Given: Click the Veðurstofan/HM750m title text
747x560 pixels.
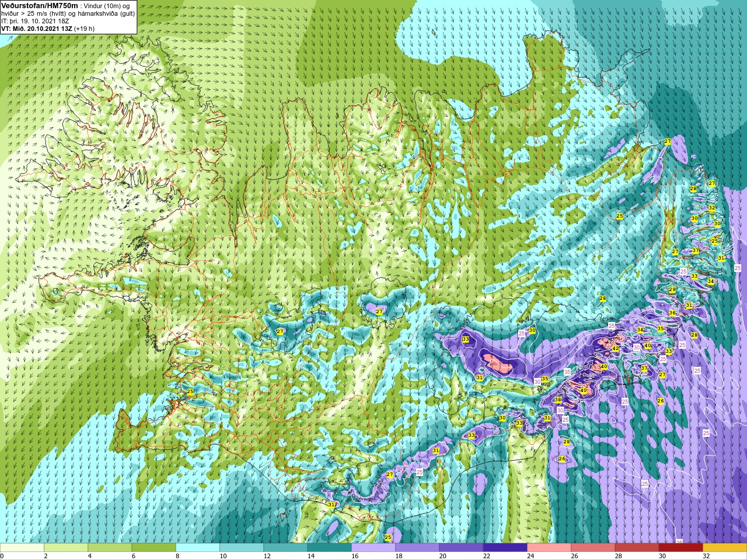Looking at the screenshot, I should [40, 5].
